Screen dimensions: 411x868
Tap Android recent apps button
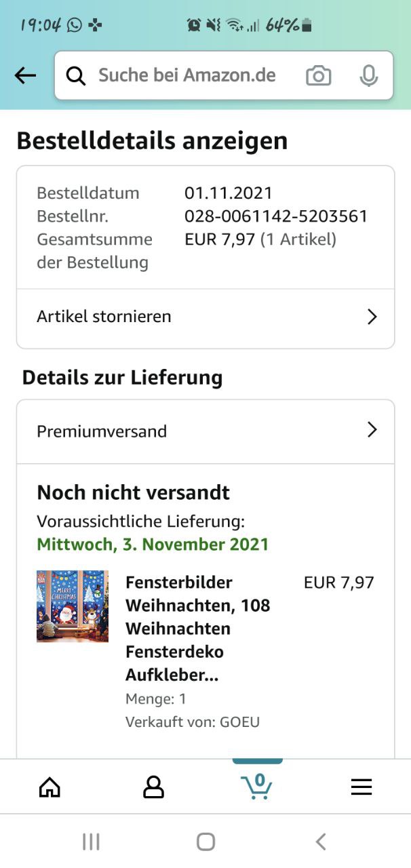pyautogui.click(x=91, y=842)
